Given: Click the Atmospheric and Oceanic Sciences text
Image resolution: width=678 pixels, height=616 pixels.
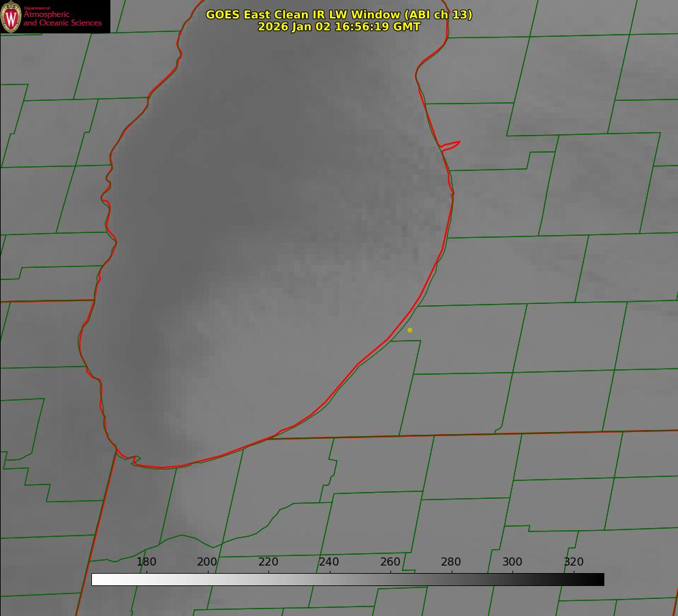Looking at the screenshot, I should pos(62,19).
